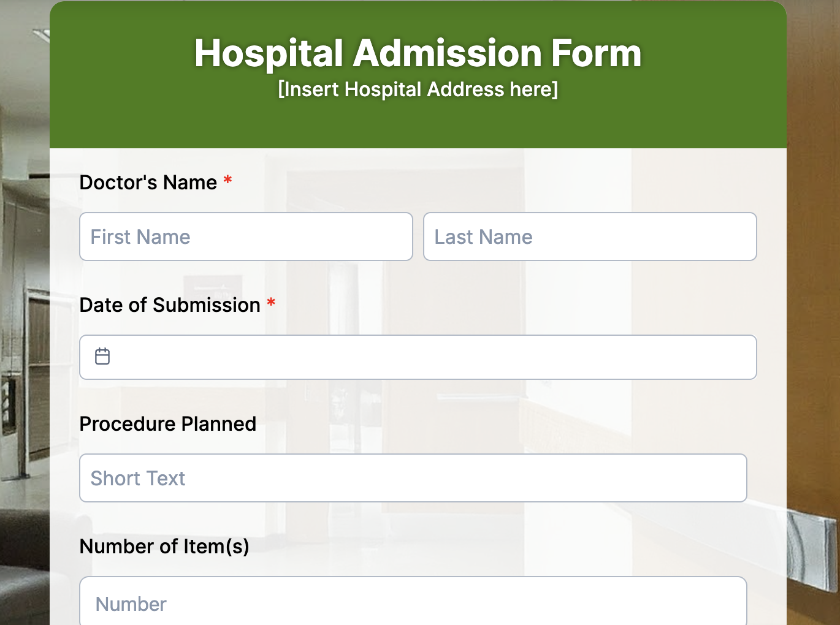Click the Hospital Admission Form title

coord(418,53)
